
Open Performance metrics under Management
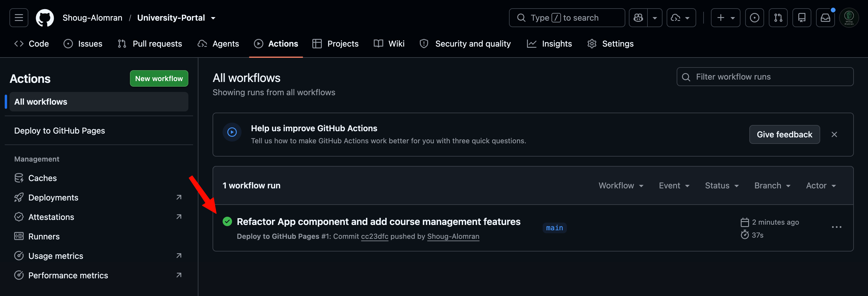(98, 275)
